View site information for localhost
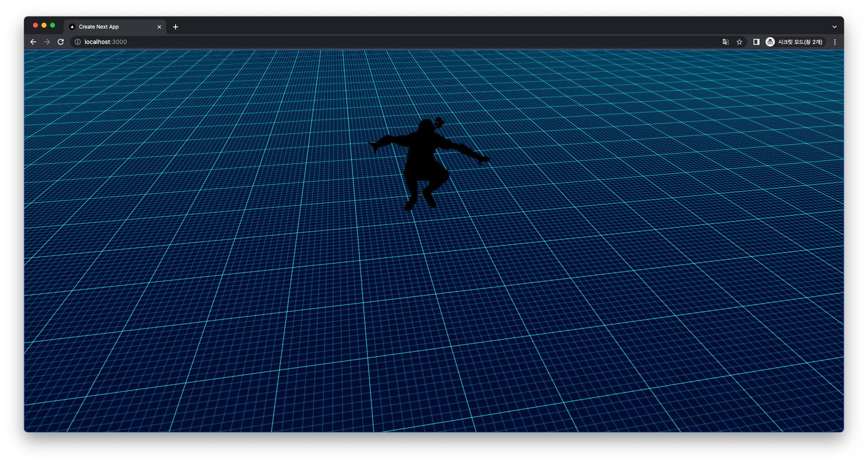The height and width of the screenshot is (464, 868). [x=78, y=42]
